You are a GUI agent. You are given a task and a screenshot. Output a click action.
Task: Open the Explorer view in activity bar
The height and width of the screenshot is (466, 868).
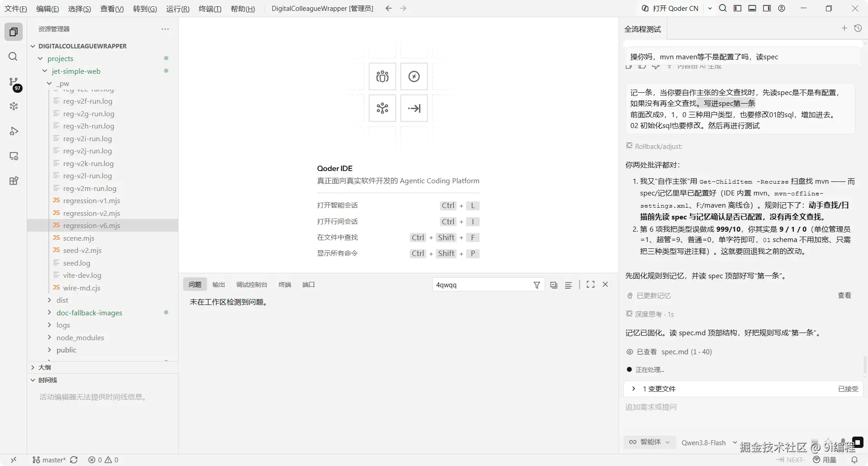(14, 32)
